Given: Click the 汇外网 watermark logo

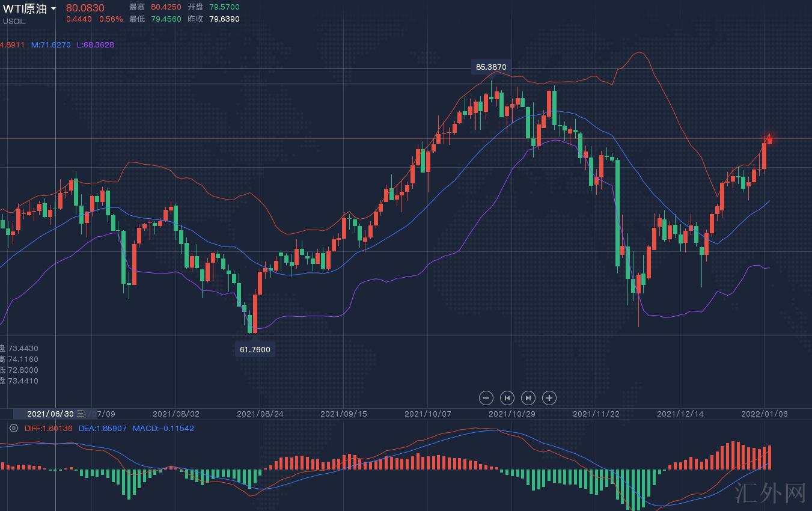Looking at the screenshot, I should click(770, 493).
